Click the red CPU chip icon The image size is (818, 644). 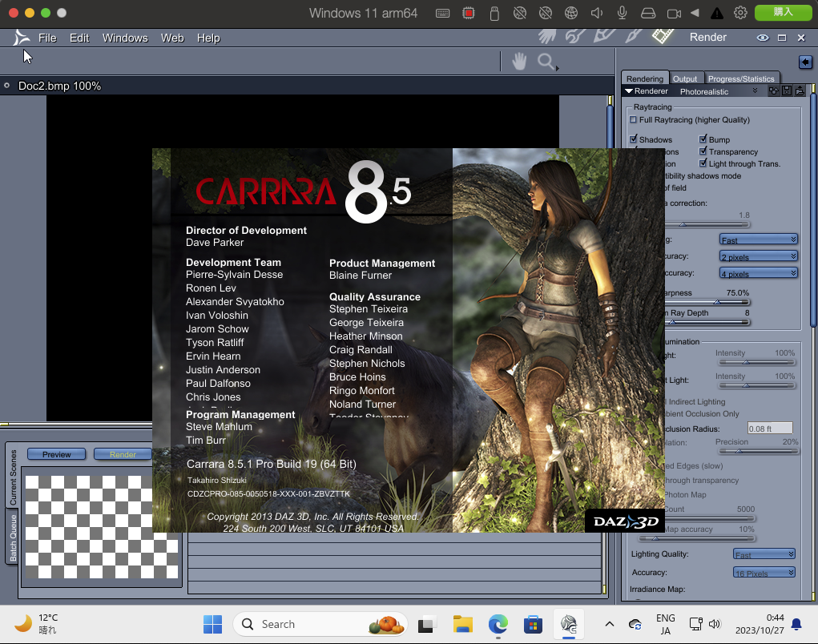point(469,14)
